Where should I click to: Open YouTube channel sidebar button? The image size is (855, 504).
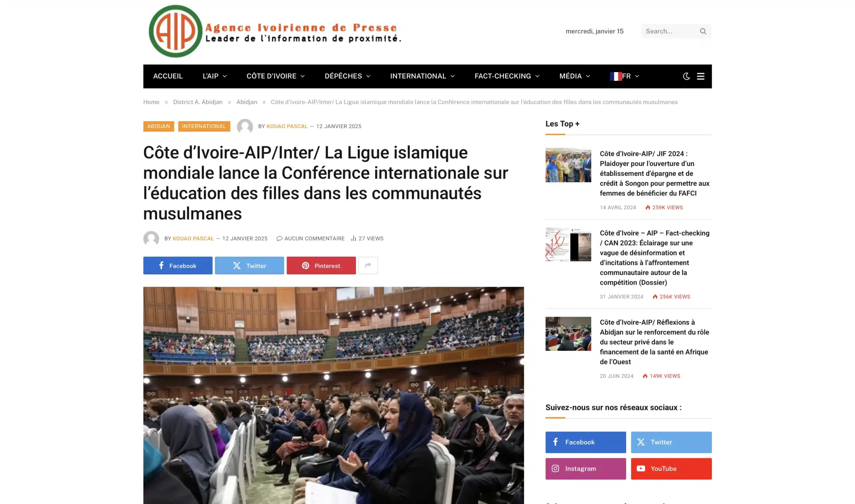(671, 469)
